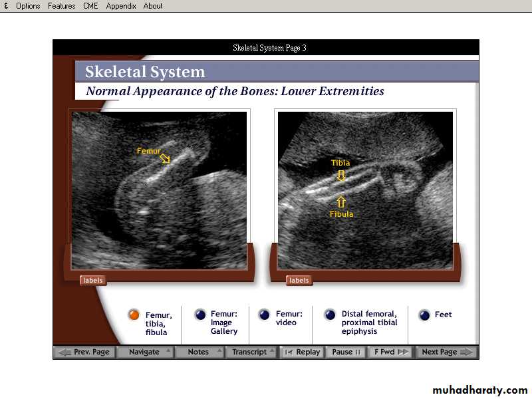Click the femur ultrasound image
532x399 pixels.
(x=159, y=190)
